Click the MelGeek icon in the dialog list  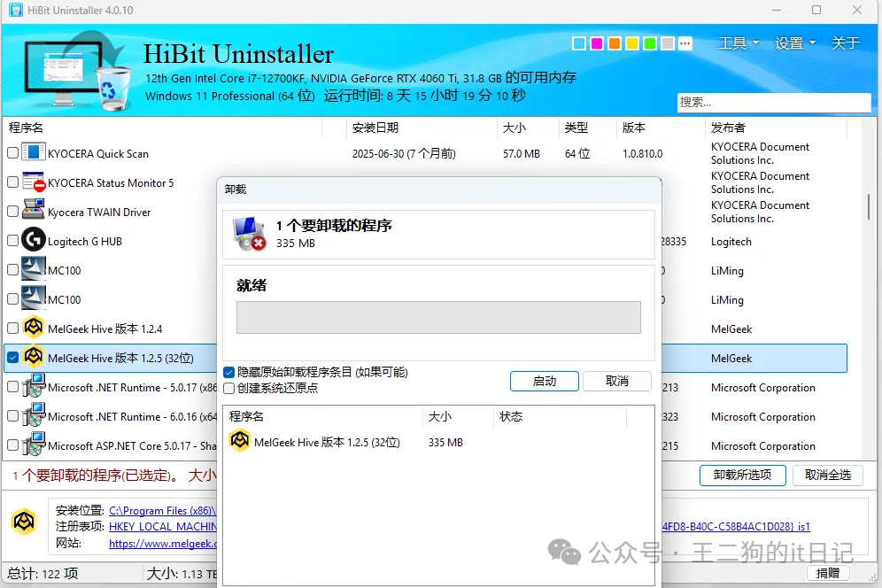[240, 441]
